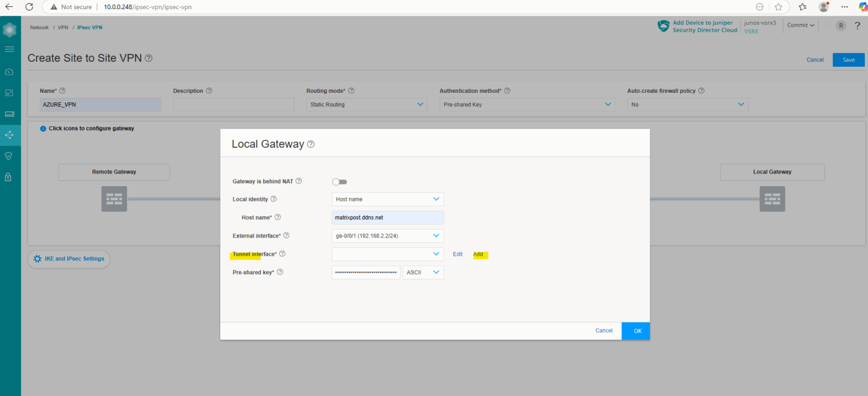Select the highlighted network icon in the sidebar
Image resolution: width=868 pixels, height=396 pixels.
(10, 135)
